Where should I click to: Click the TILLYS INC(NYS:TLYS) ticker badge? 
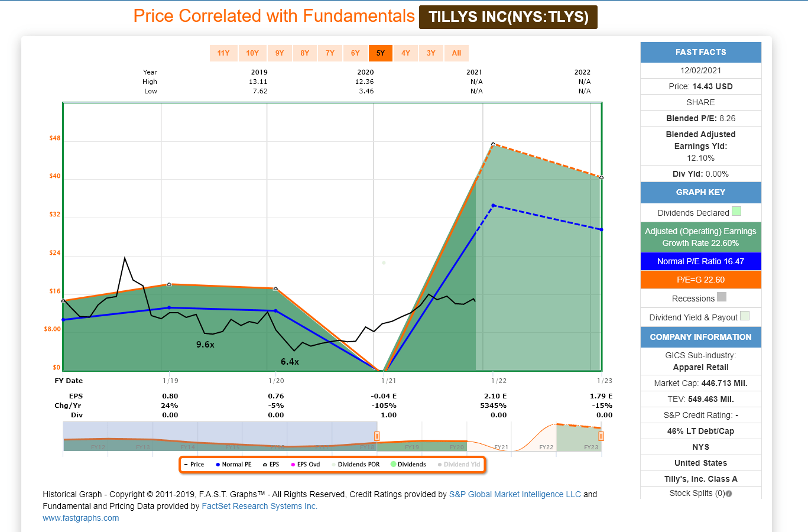pos(508,17)
